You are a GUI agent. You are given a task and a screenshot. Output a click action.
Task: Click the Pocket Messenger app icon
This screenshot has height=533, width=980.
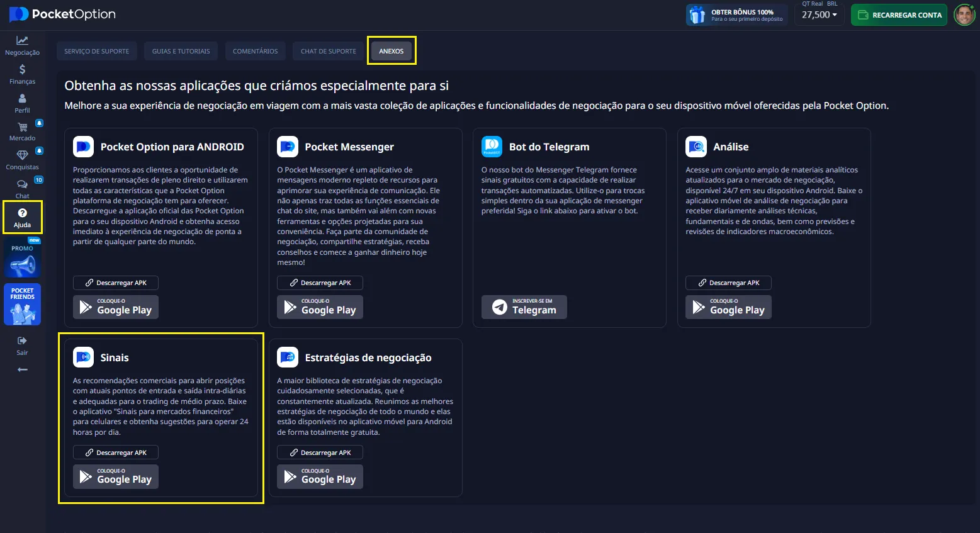288,147
